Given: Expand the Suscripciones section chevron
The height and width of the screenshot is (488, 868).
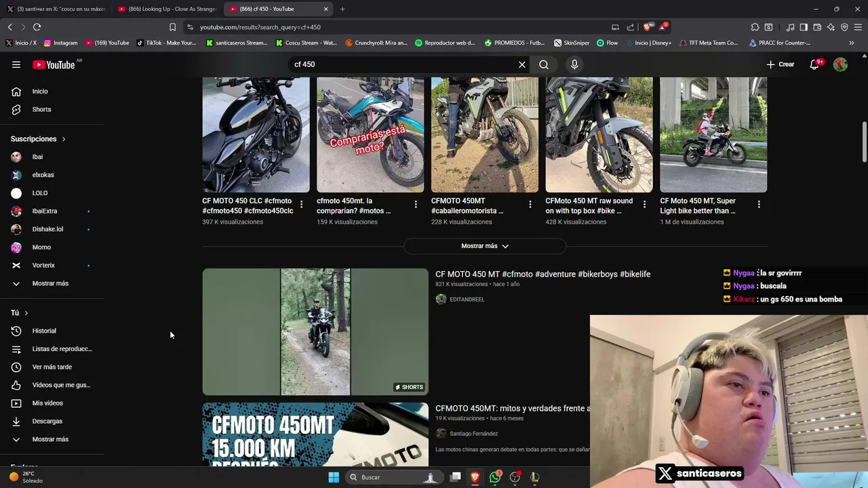Looking at the screenshot, I should click(x=64, y=139).
